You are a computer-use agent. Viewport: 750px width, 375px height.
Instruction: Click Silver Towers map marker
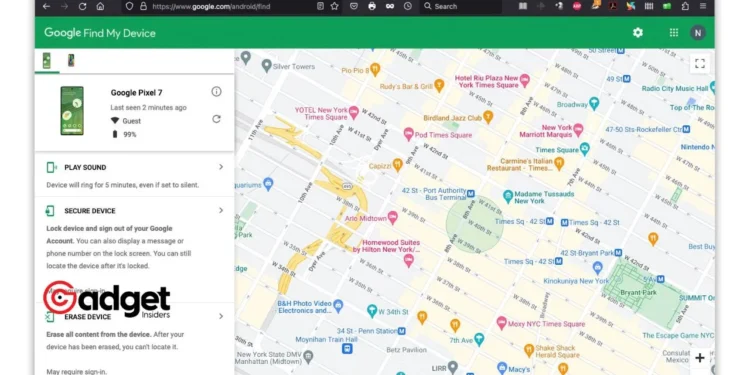(x=267, y=66)
